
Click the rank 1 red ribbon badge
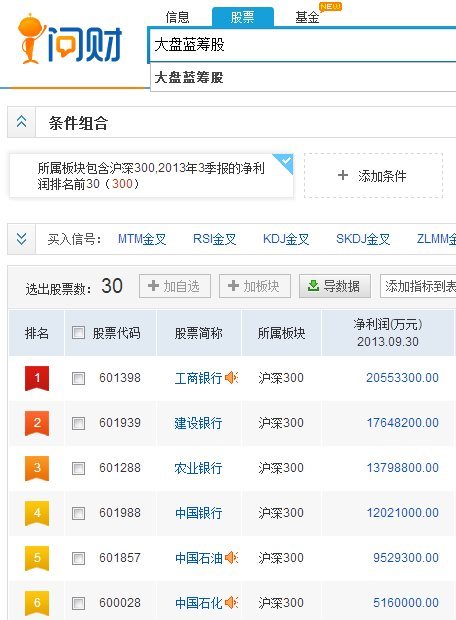pyautogui.click(x=37, y=378)
